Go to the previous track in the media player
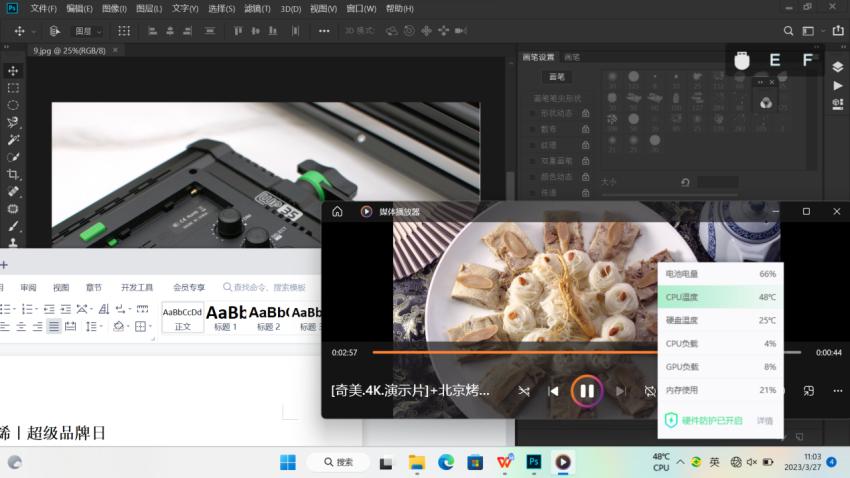Viewport: 850px width, 478px height. 553,391
